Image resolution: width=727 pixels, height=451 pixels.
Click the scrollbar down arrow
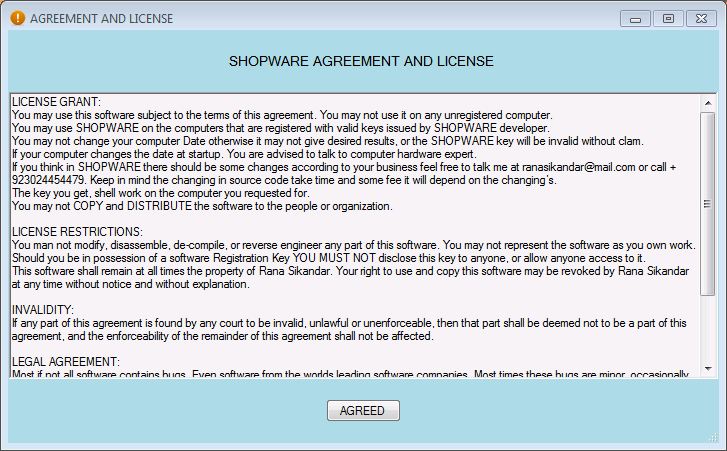tap(708, 369)
